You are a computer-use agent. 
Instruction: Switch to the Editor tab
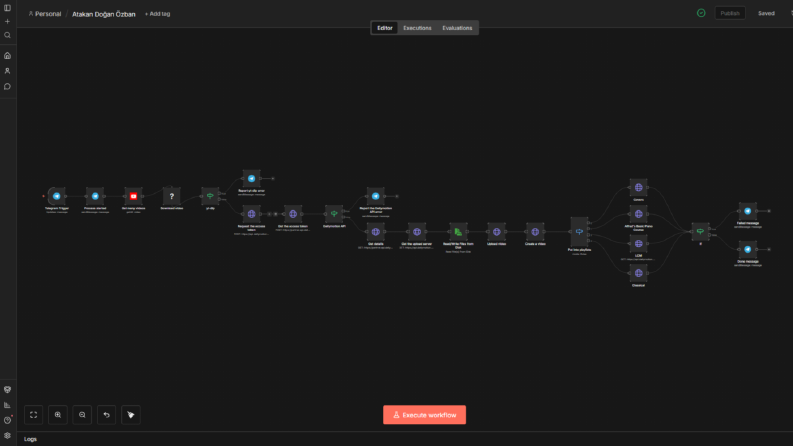(384, 28)
